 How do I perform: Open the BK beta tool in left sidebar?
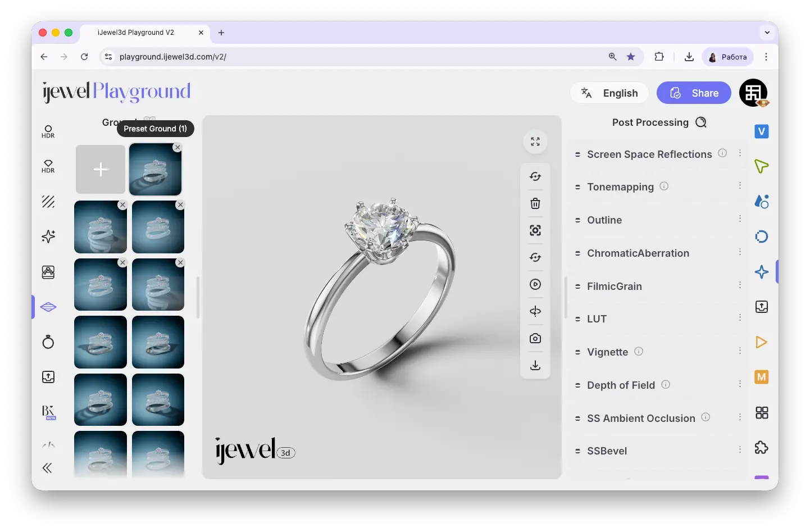click(48, 412)
